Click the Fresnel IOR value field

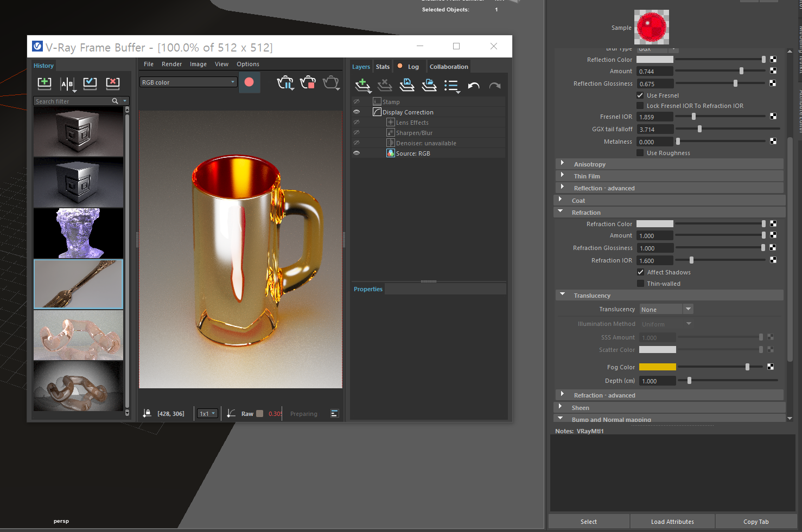point(655,117)
